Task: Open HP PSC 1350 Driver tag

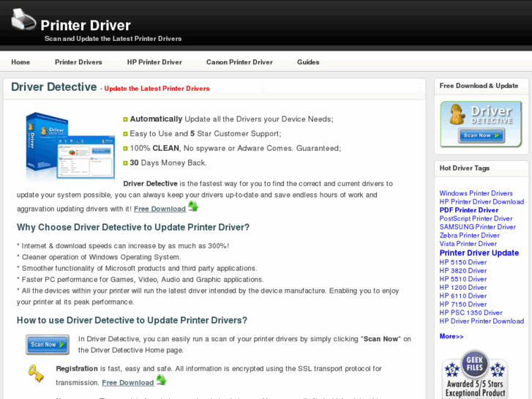Action: (x=471, y=313)
